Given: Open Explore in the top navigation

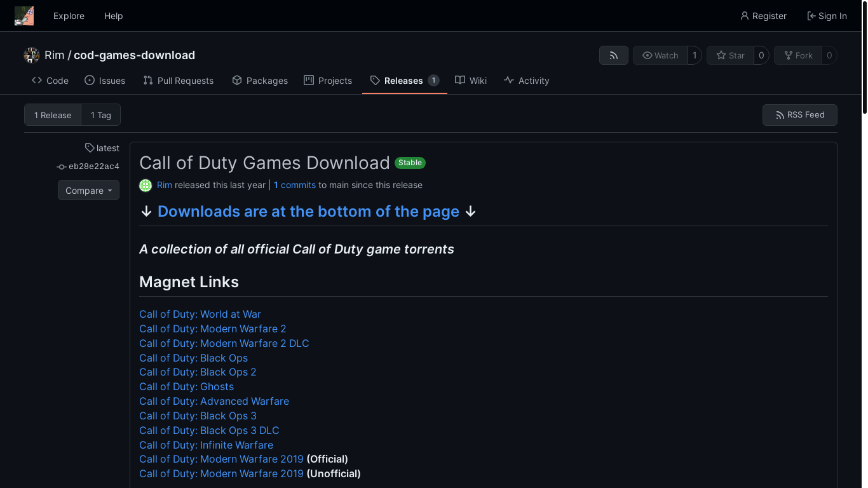Looking at the screenshot, I should pyautogui.click(x=69, y=16).
